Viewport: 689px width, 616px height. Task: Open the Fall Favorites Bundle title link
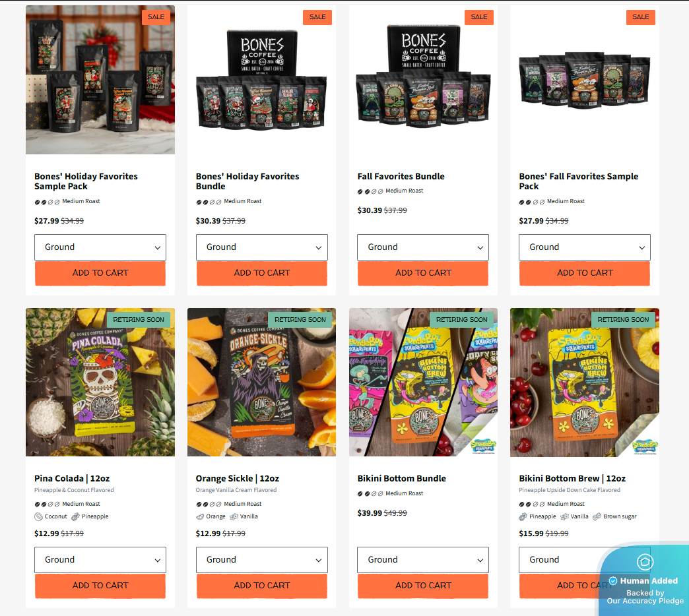click(x=401, y=177)
